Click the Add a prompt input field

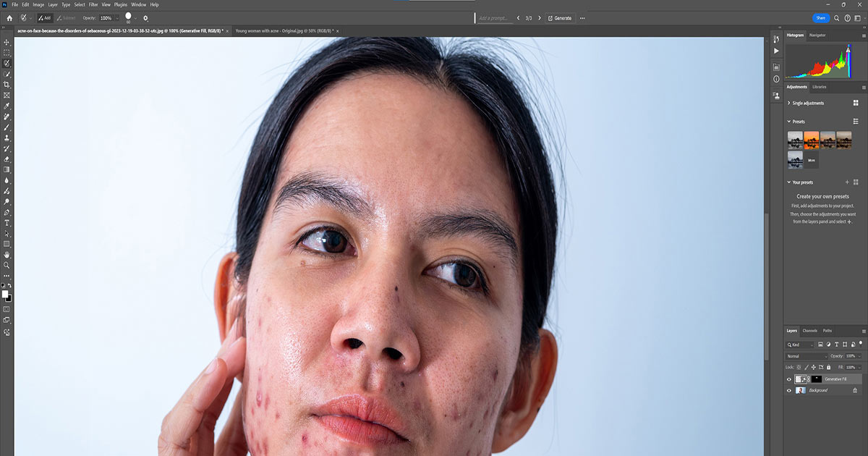tap(493, 18)
